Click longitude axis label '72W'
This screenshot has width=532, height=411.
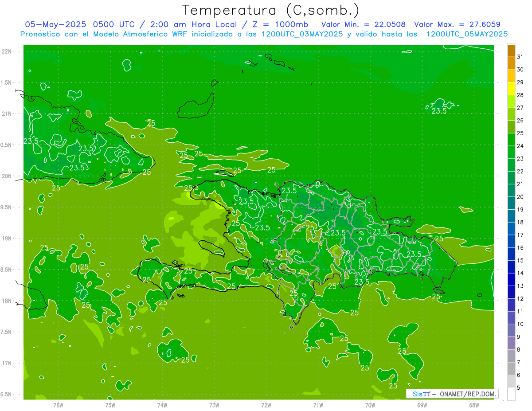266,405
